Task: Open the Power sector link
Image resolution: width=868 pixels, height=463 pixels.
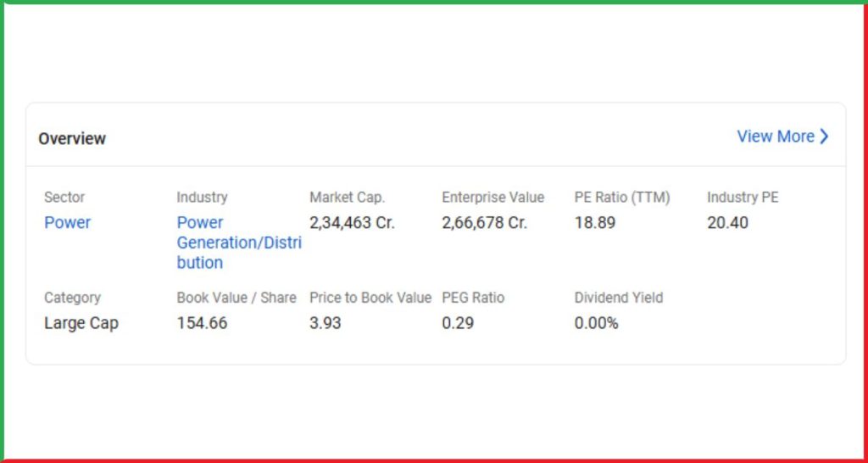Action: tap(68, 223)
